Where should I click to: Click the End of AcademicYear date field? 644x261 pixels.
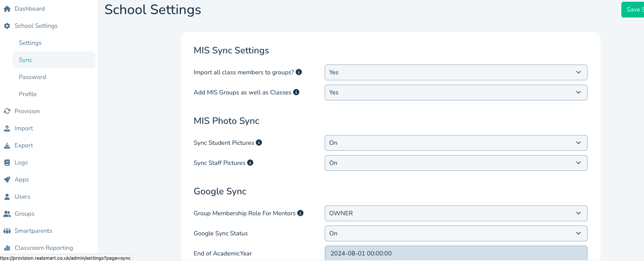coord(456,253)
